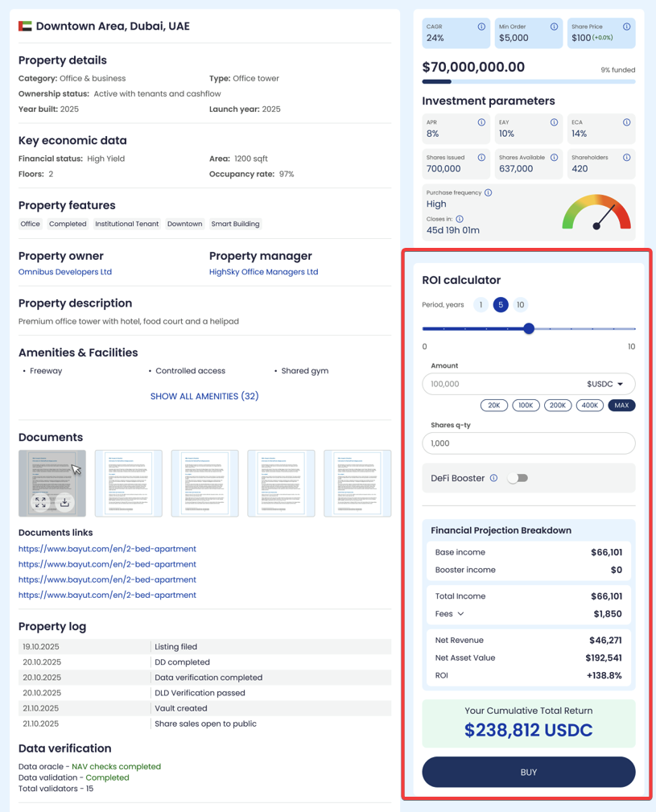Choose the 100K amount preset

point(526,405)
